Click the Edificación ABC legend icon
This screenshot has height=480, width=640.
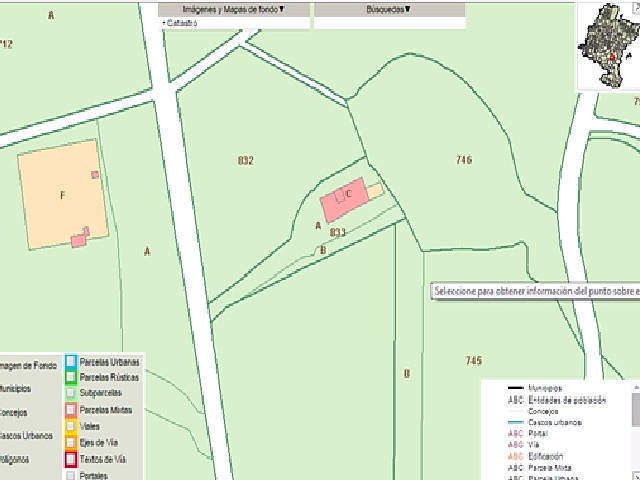click(x=515, y=456)
